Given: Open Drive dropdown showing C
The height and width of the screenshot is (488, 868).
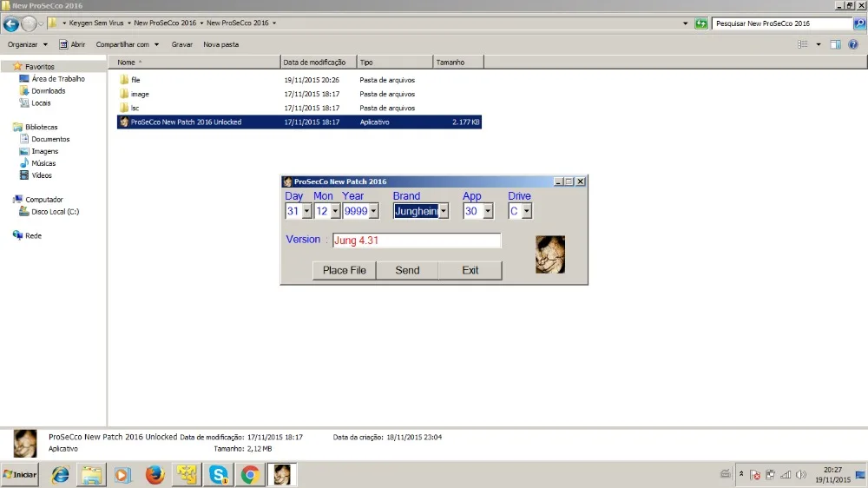Looking at the screenshot, I should click(x=527, y=211).
